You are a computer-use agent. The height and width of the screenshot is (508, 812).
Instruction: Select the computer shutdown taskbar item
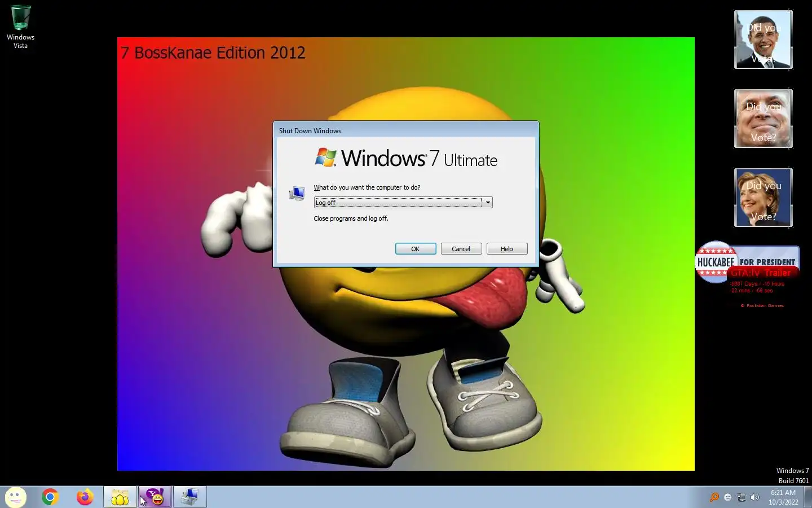[189, 497]
